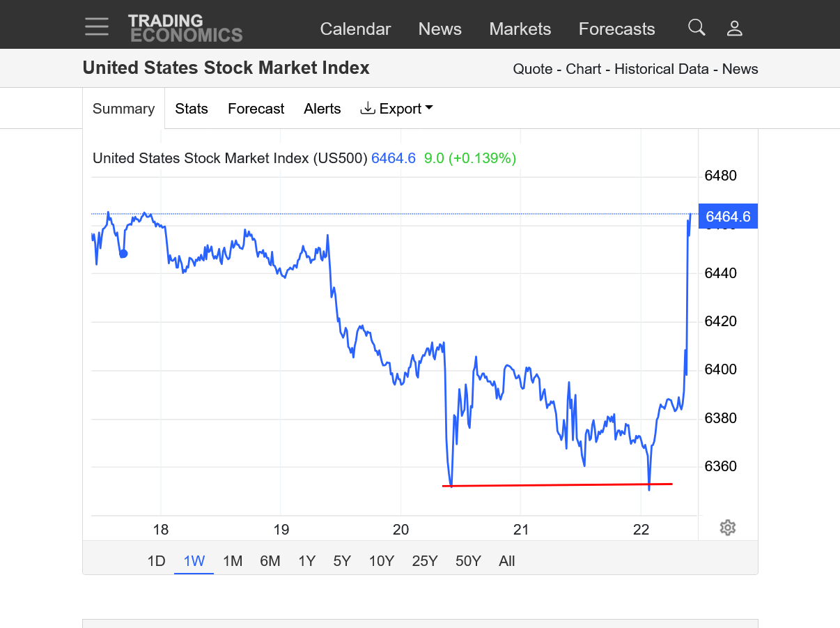The width and height of the screenshot is (840, 628).
Task: Expand the Export dropdown
Action: point(396,109)
